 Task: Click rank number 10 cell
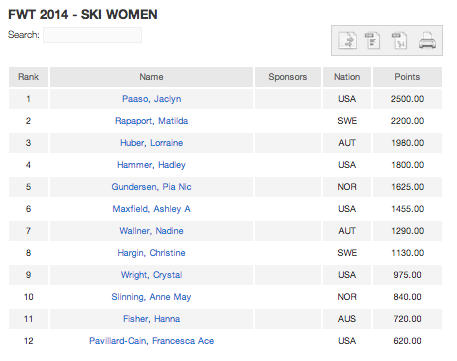click(x=28, y=297)
